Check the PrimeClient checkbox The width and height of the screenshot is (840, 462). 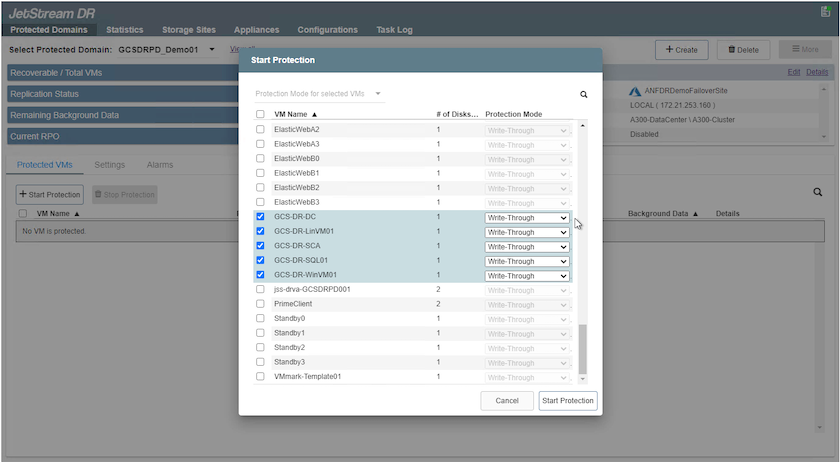(x=261, y=304)
